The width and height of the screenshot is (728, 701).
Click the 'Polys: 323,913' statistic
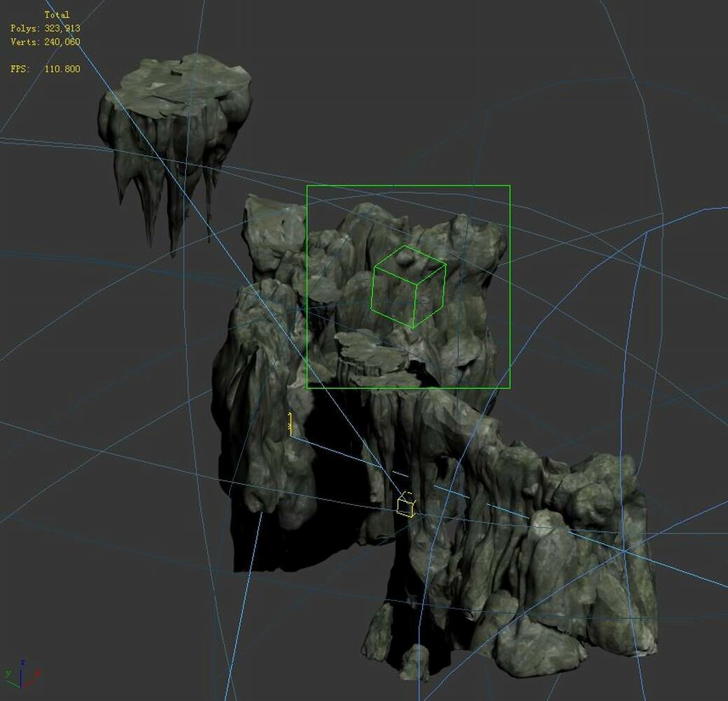click(45, 28)
